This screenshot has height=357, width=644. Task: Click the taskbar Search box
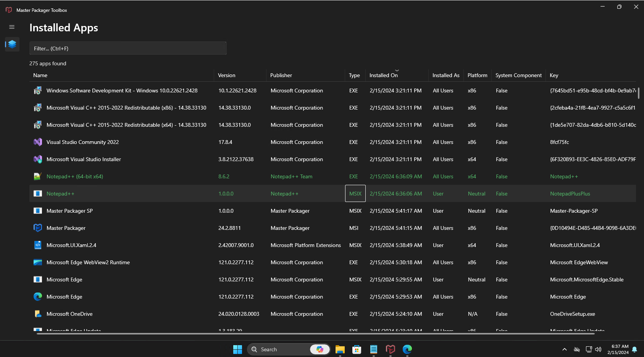coord(288,349)
